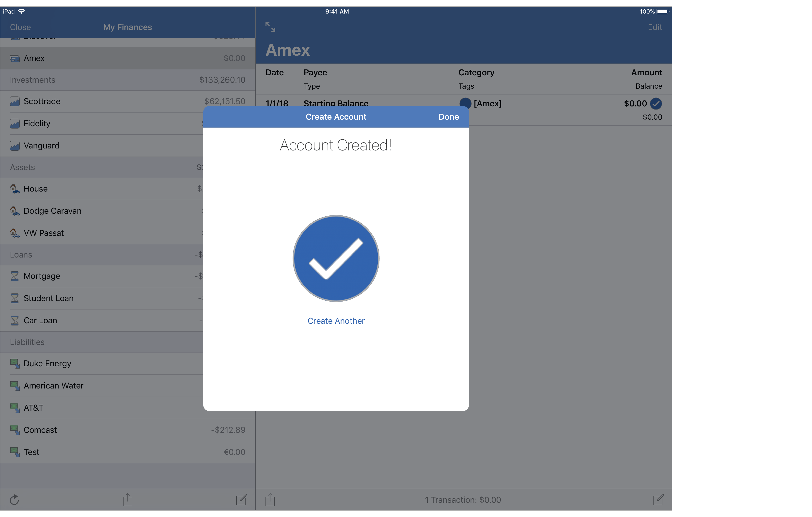Click the transaction pane share icon

pyautogui.click(x=270, y=500)
